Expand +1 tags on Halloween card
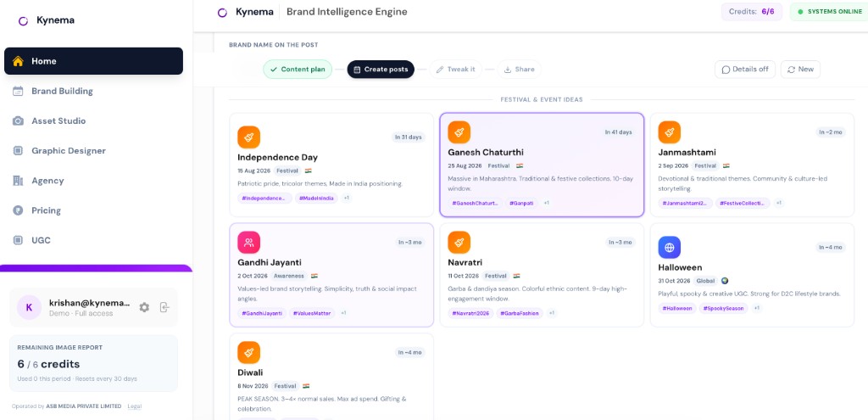This screenshot has height=420, width=868. (756, 308)
